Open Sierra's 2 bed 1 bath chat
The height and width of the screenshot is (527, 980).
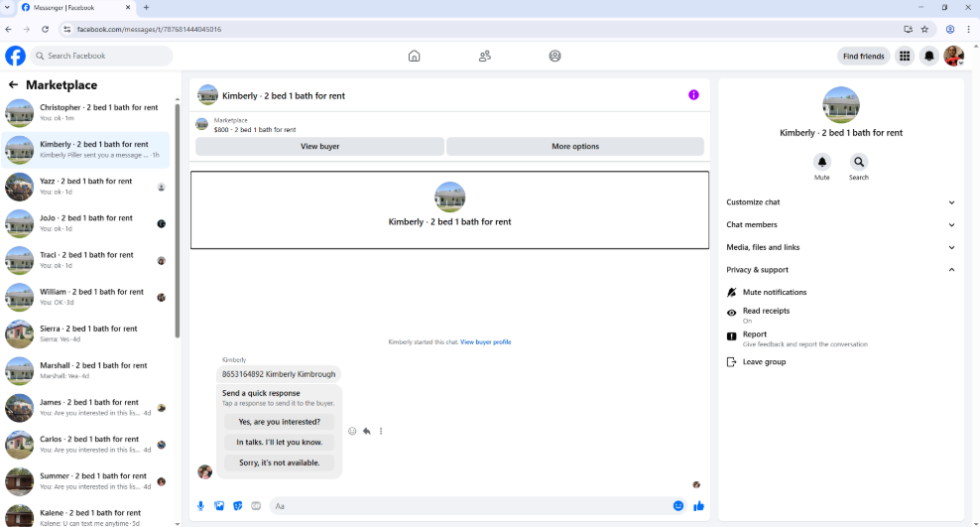tap(85, 334)
